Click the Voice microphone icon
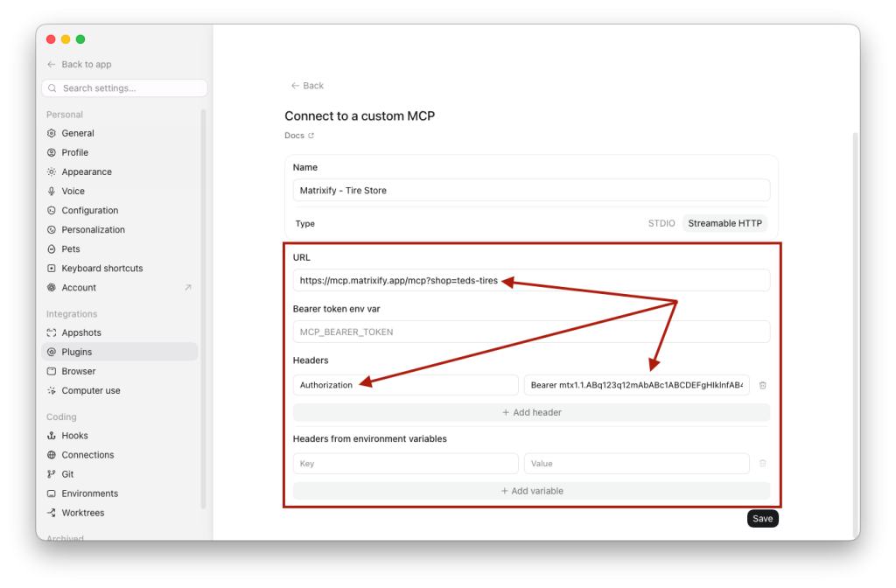The height and width of the screenshot is (588, 896). [52, 192]
